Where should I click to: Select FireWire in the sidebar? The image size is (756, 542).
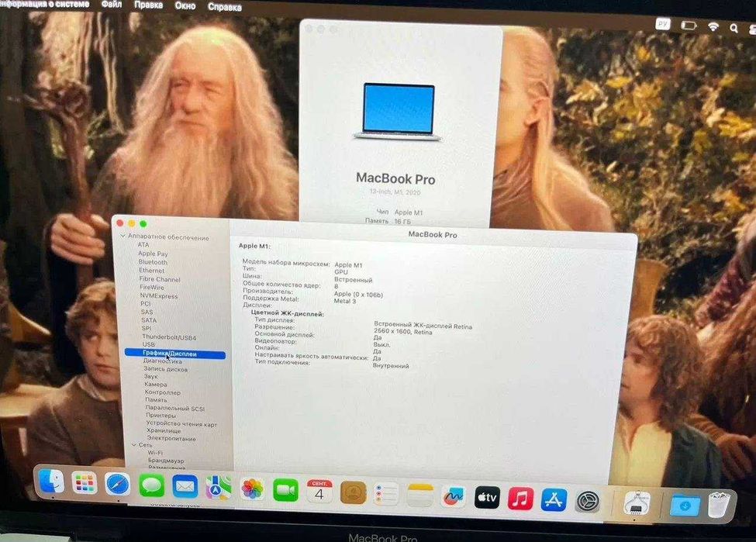pyautogui.click(x=151, y=288)
